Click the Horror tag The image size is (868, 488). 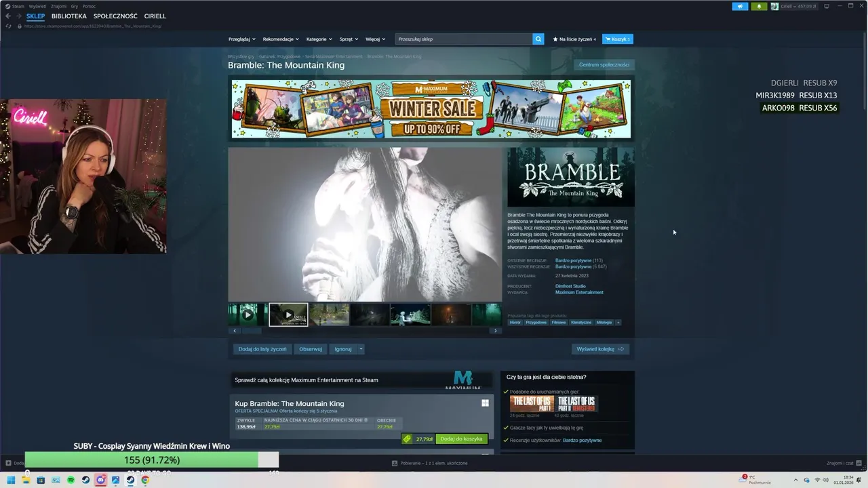[x=515, y=323]
